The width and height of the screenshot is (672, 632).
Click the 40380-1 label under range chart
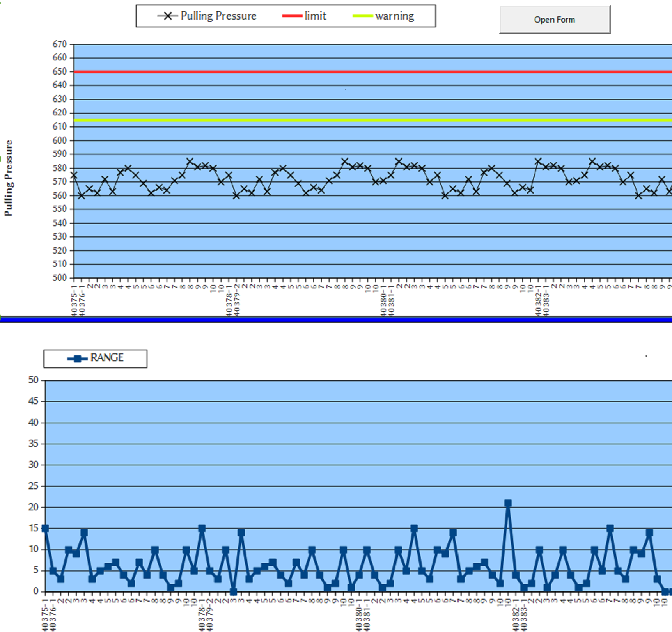click(359, 614)
